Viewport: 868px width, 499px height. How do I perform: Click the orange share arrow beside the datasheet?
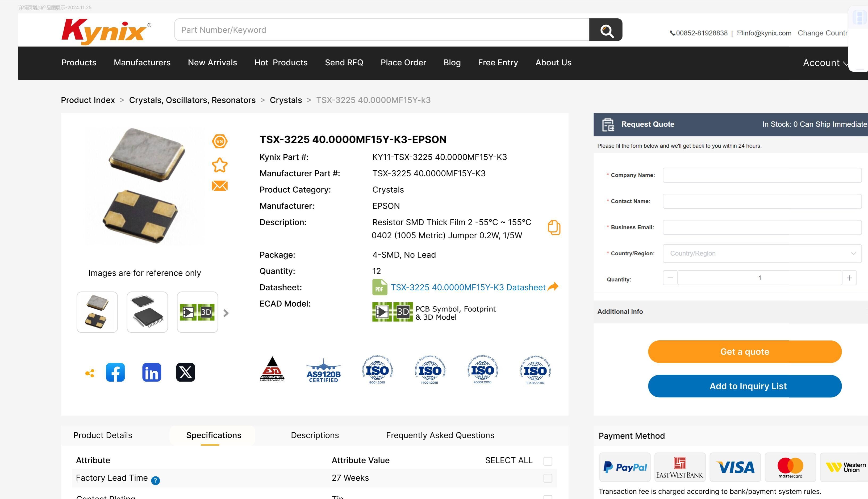tap(553, 286)
